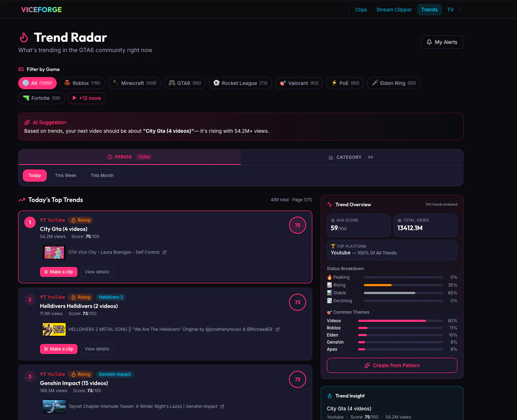Filter trends by PoE
Screen dimensions: 517x420
[x=345, y=83]
